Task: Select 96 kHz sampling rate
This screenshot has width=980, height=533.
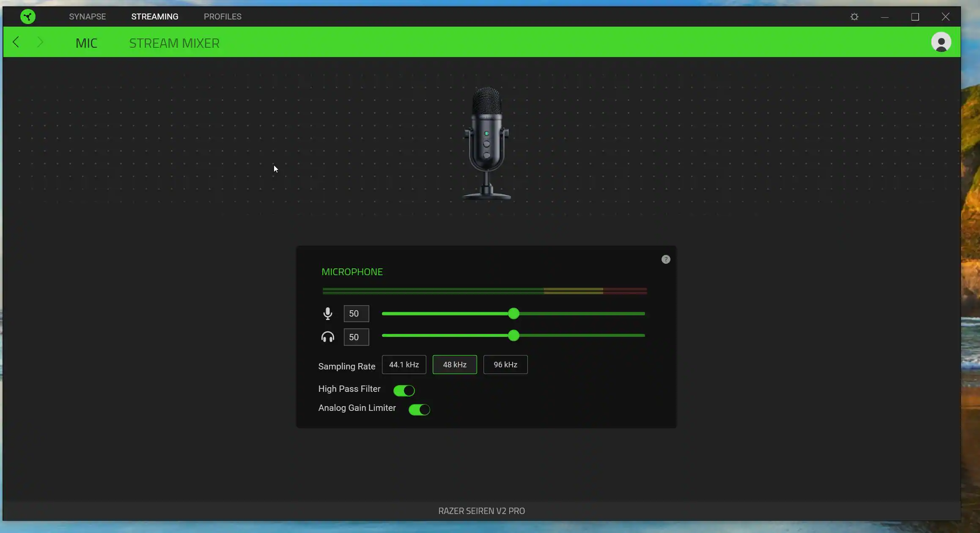Action: [x=505, y=365]
